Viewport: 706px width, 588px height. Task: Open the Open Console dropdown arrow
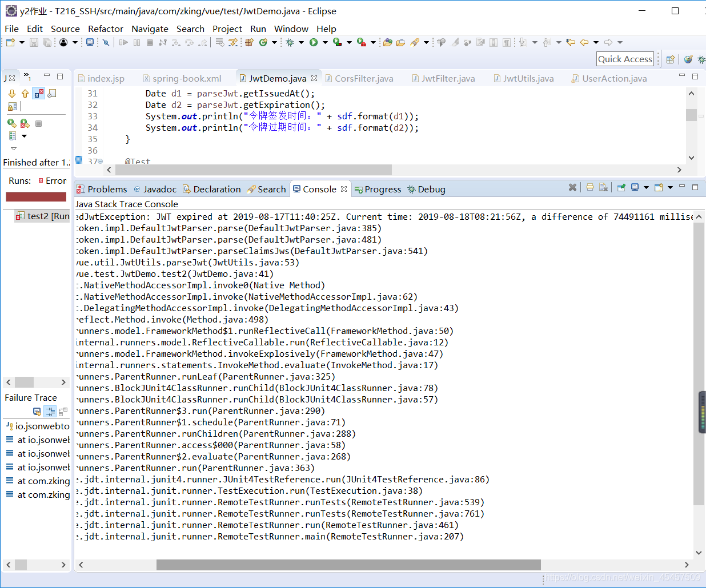670,187
